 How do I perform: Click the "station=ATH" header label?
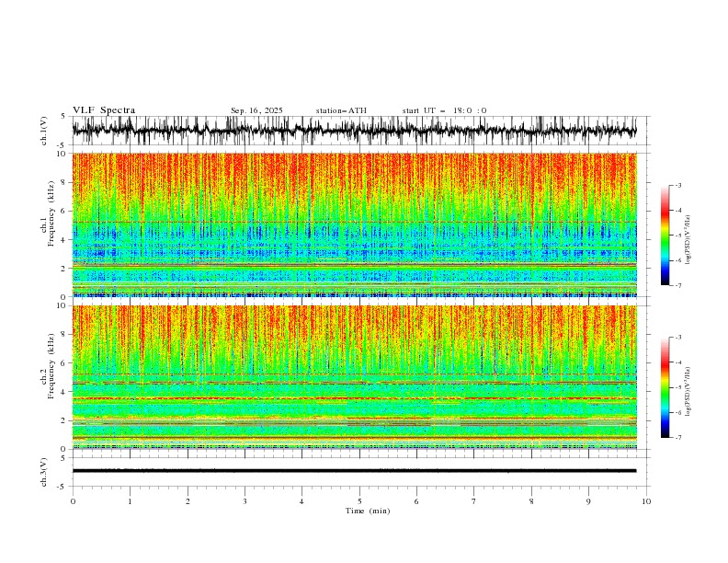tap(341, 110)
